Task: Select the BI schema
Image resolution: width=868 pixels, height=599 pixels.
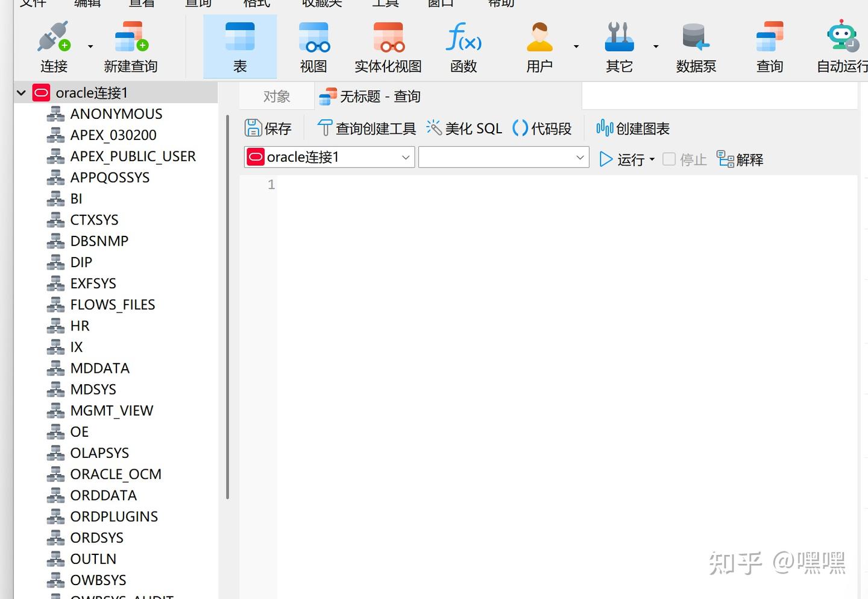Action: 76,198
